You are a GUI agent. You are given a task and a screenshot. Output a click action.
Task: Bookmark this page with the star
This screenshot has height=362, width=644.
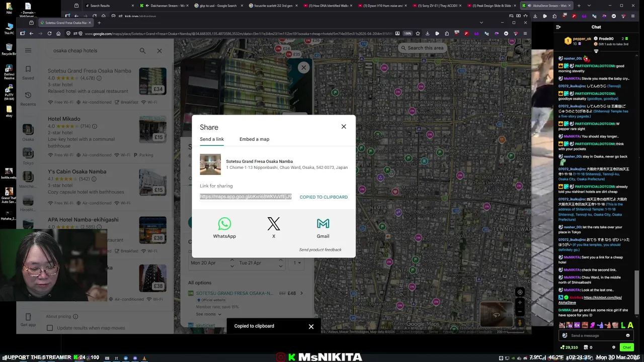coord(418,34)
